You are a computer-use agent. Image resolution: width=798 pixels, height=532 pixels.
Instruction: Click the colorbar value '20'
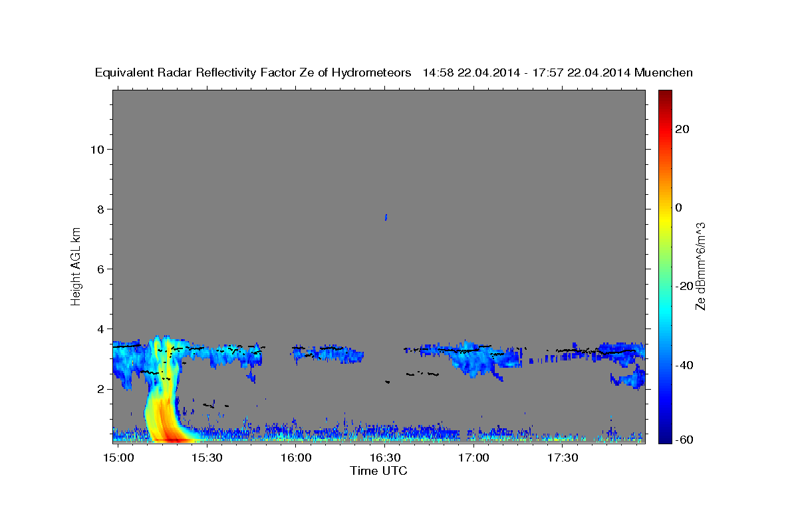682,129
